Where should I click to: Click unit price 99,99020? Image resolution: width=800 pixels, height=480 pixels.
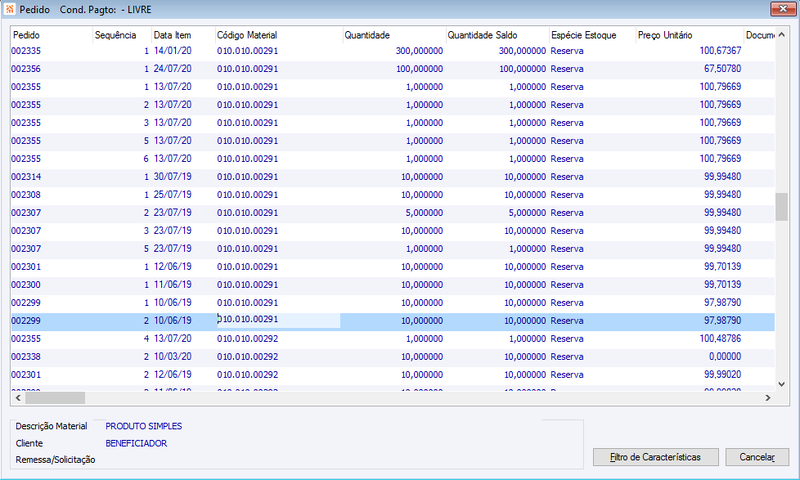722,374
